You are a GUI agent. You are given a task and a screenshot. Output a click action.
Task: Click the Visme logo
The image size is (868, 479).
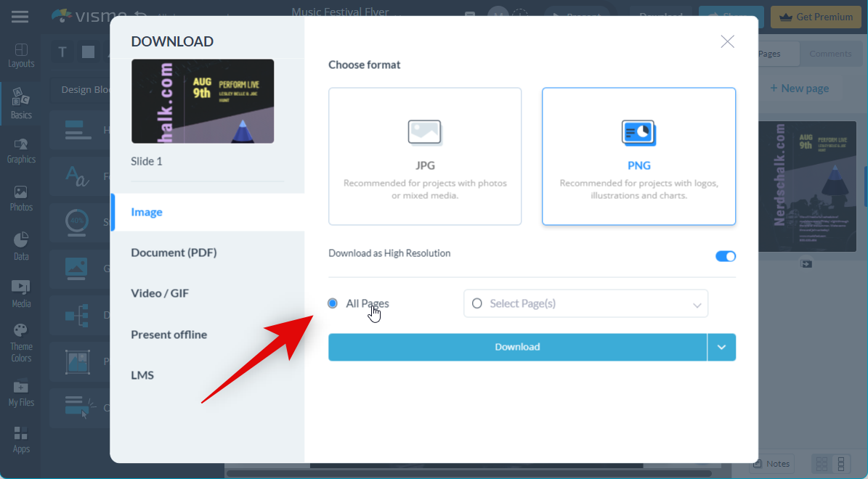pyautogui.click(x=89, y=16)
